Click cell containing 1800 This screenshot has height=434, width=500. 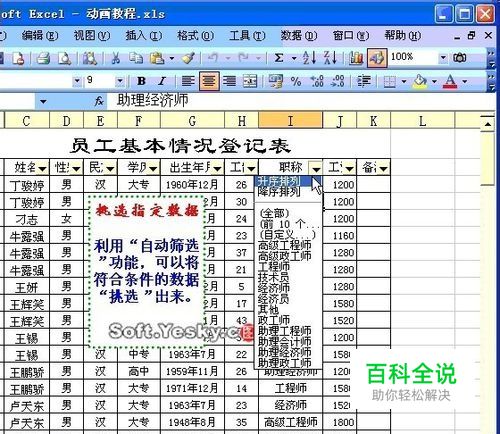pyautogui.click(x=340, y=423)
